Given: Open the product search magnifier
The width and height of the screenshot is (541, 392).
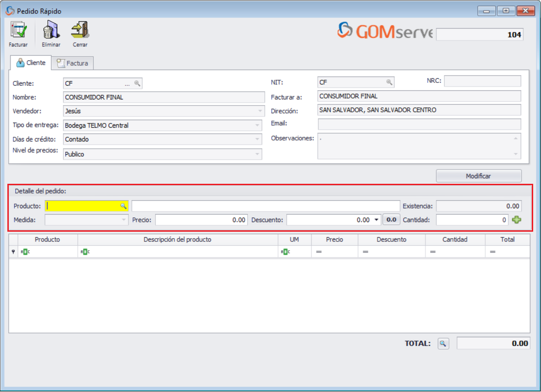Looking at the screenshot, I should click(123, 205).
